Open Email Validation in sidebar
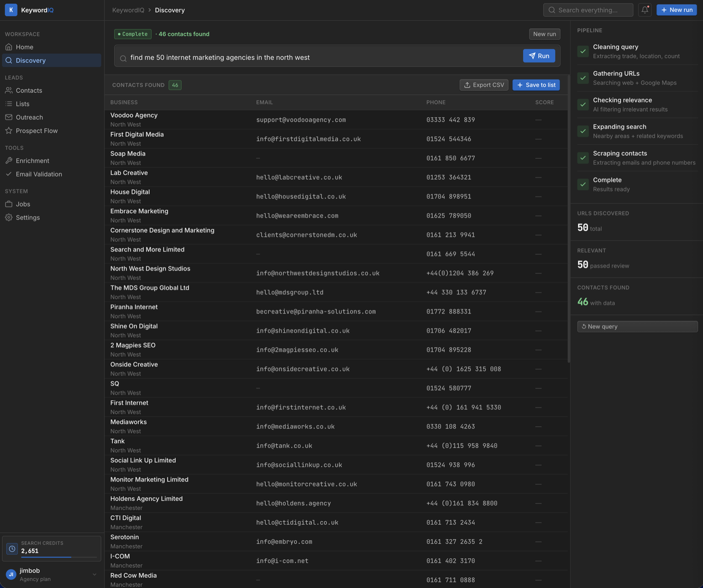This screenshot has width=703, height=588. pos(39,174)
